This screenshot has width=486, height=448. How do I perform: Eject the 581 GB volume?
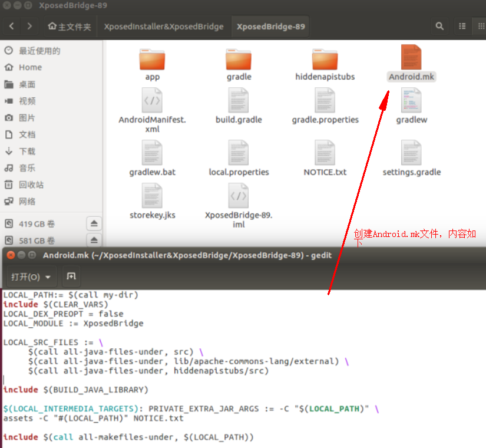(x=94, y=240)
